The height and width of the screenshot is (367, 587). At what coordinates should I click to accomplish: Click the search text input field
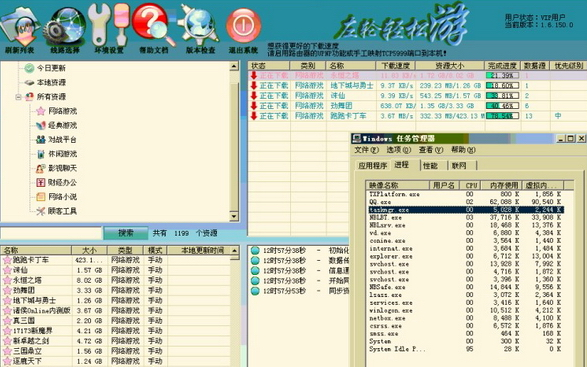[x=51, y=233]
